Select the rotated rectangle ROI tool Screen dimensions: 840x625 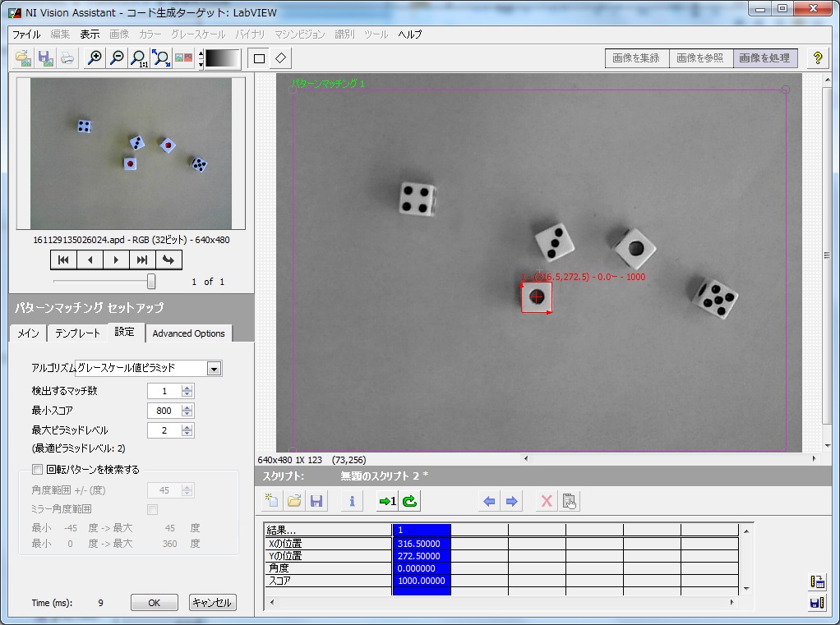(281, 58)
